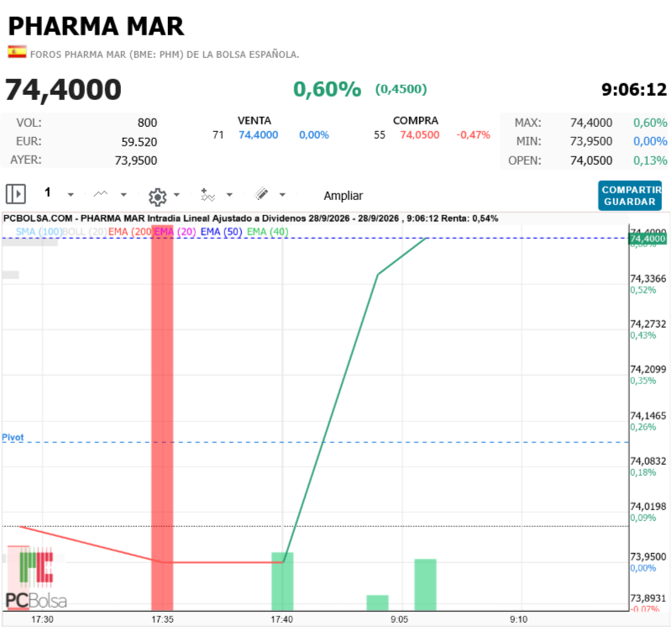Toggle the side panel icon

[x=16, y=194]
